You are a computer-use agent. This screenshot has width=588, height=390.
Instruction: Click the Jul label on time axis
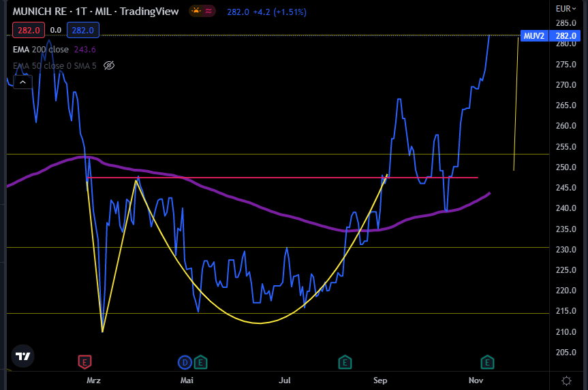[284, 380]
